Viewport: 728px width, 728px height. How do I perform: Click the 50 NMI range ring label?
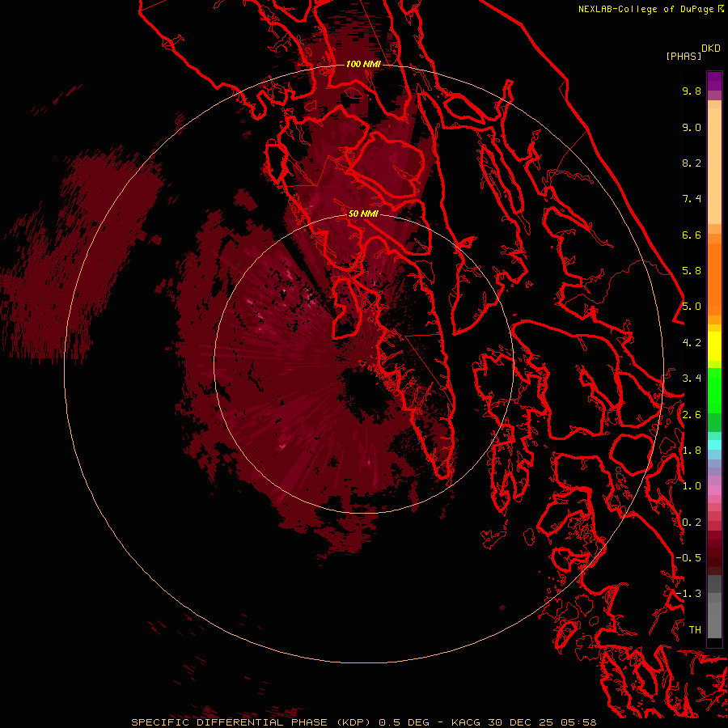[363, 214]
